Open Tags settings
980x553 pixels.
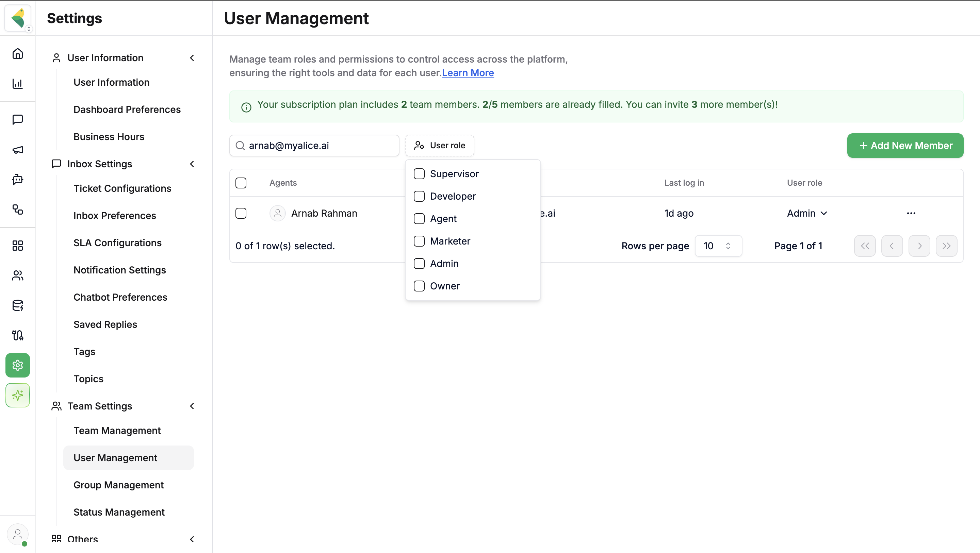tap(84, 352)
